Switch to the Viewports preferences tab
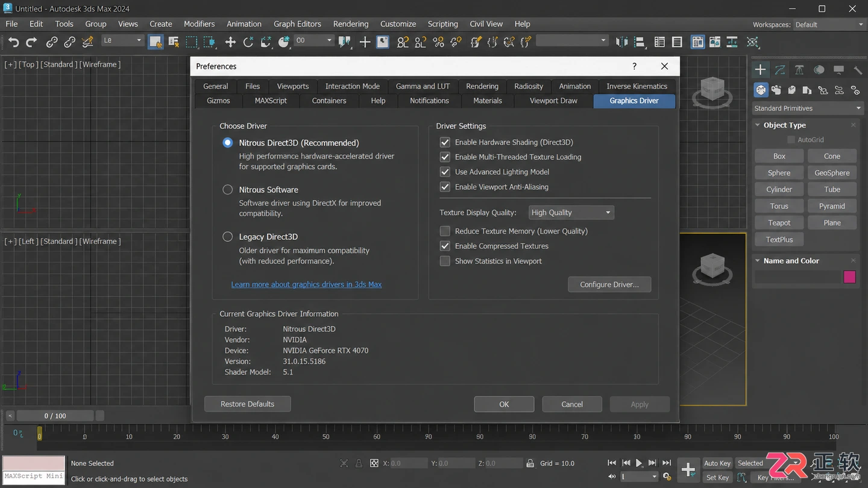Viewport: 868px width, 488px height. pos(293,86)
